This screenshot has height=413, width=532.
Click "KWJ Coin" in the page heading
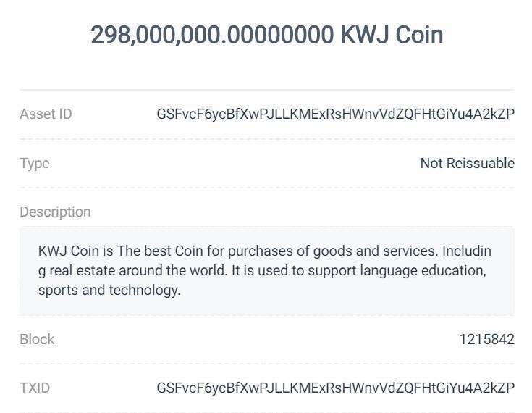(392, 34)
